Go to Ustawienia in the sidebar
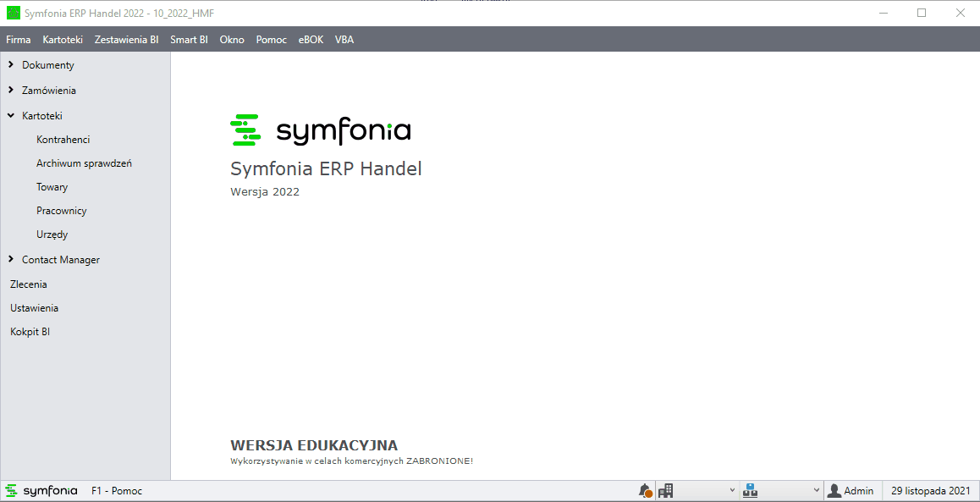Viewport: 980px width, 502px height. click(34, 308)
